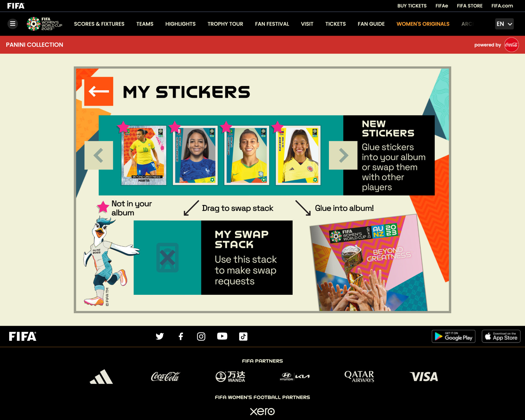Go to Women's Originals tab
Viewport: 525px width, 420px height.
(x=423, y=24)
